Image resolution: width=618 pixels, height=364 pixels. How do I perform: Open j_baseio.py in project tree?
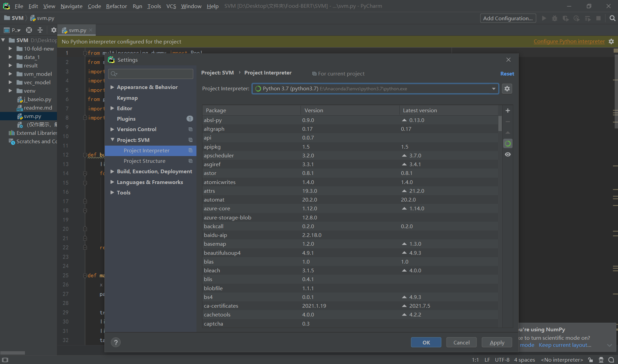click(x=34, y=99)
